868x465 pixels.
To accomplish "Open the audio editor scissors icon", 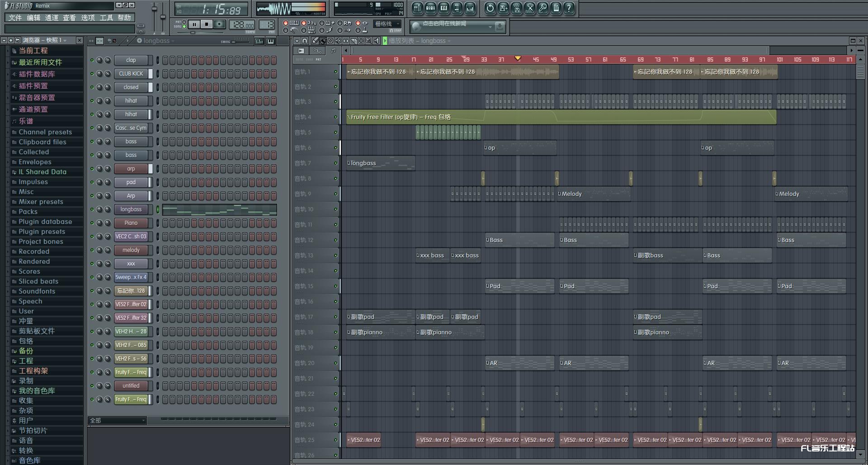I will [529, 8].
